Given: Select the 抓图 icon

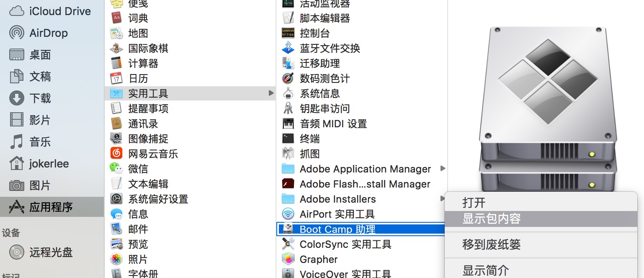Looking at the screenshot, I should pos(288,154).
